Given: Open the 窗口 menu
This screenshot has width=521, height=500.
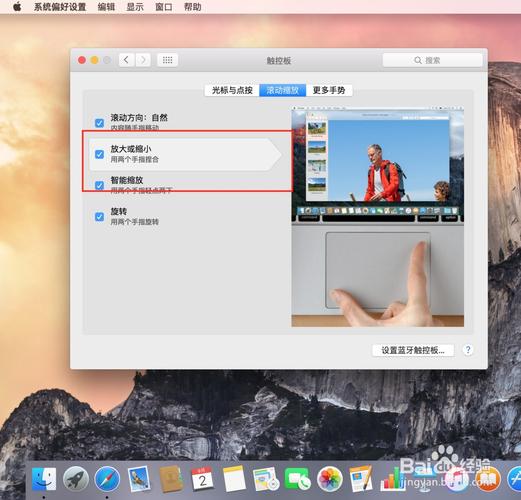Looking at the screenshot, I should click(x=164, y=7).
